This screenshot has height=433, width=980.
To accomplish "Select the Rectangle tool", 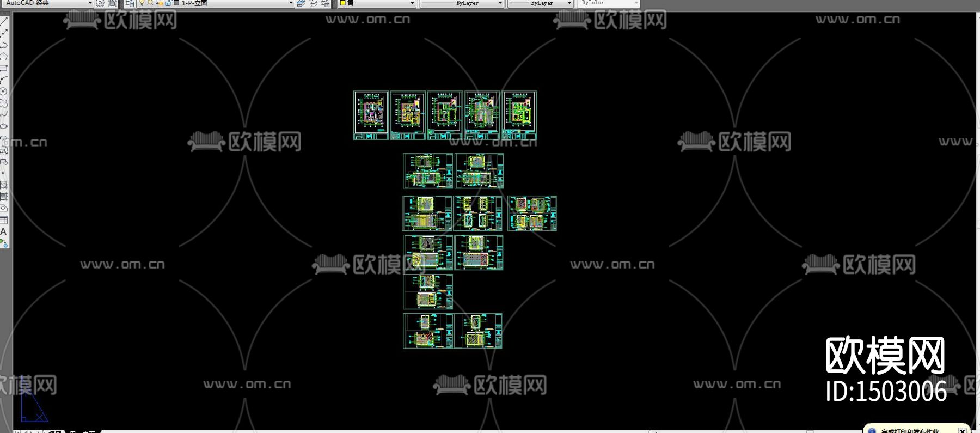I will tap(4, 68).
